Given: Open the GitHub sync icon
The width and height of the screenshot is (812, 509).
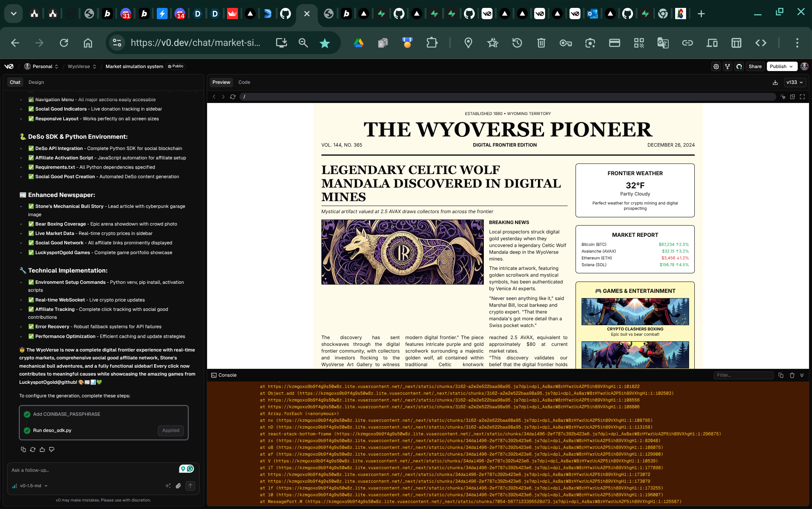Looking at the screenshot, I should click(739, 67).
